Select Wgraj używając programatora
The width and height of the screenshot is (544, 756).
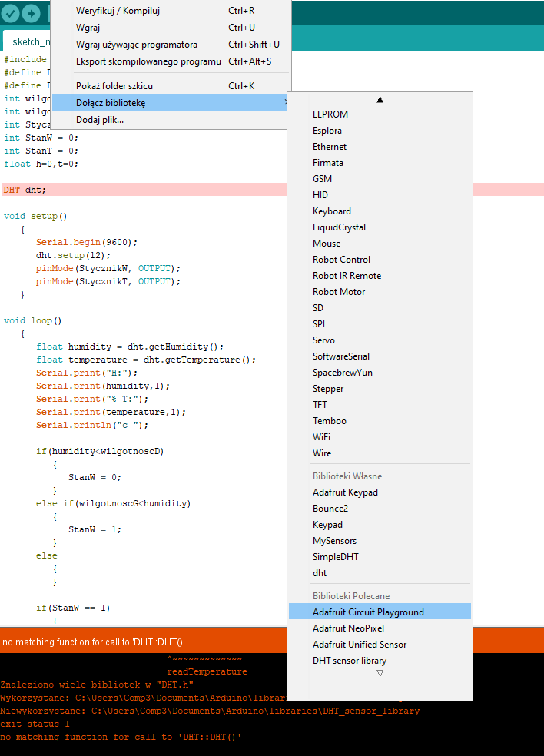click(171, 45)
